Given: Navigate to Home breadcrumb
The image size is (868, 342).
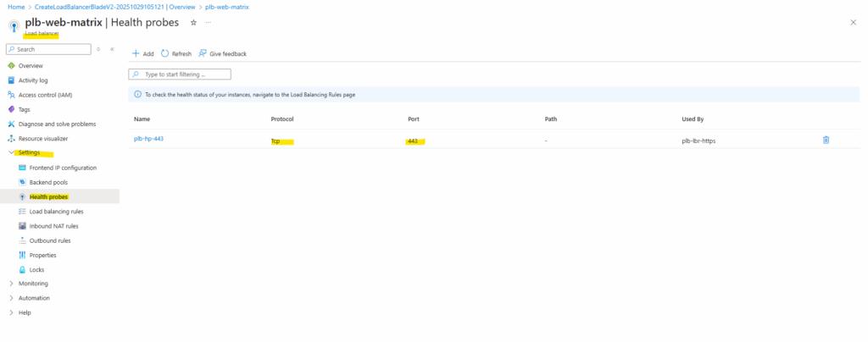Looking at the screenshot, I should pyautogui.click(x=13, y=6).
